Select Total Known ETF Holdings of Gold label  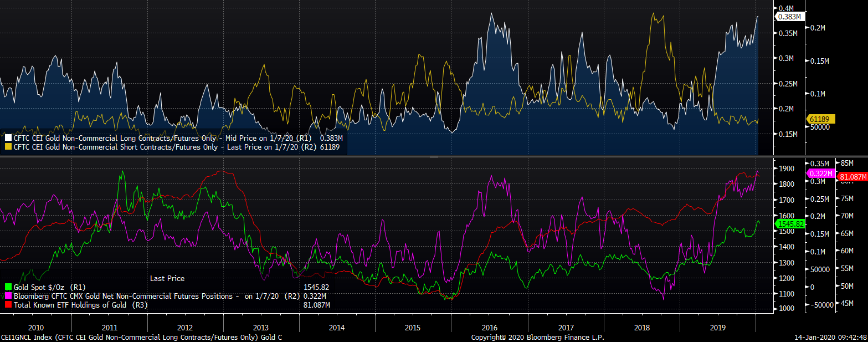[x=81, y=305]
